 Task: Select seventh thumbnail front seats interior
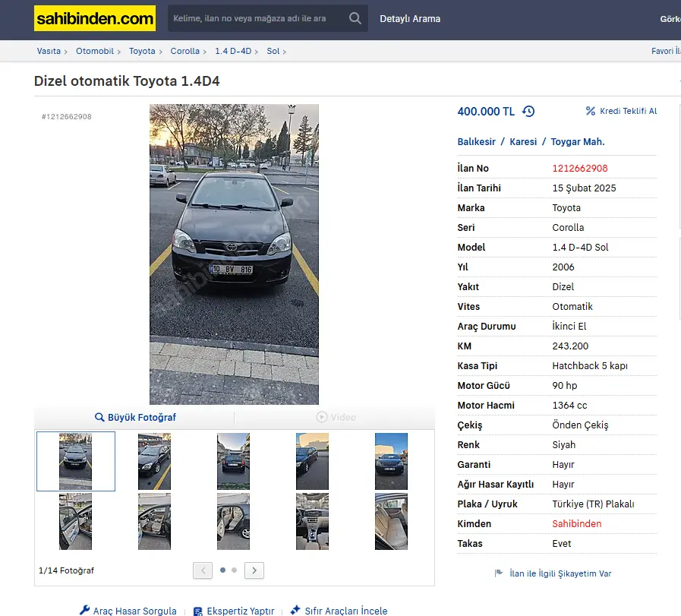(154, 521)
